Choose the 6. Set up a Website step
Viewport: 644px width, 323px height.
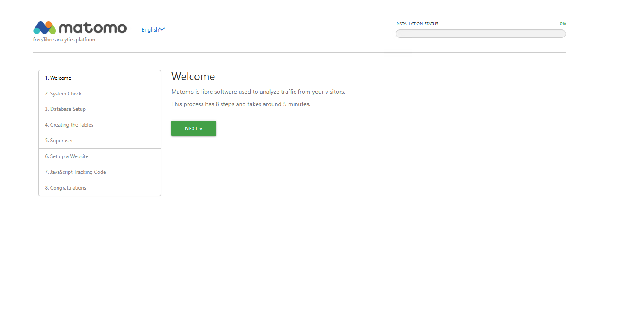pos(66,156)
